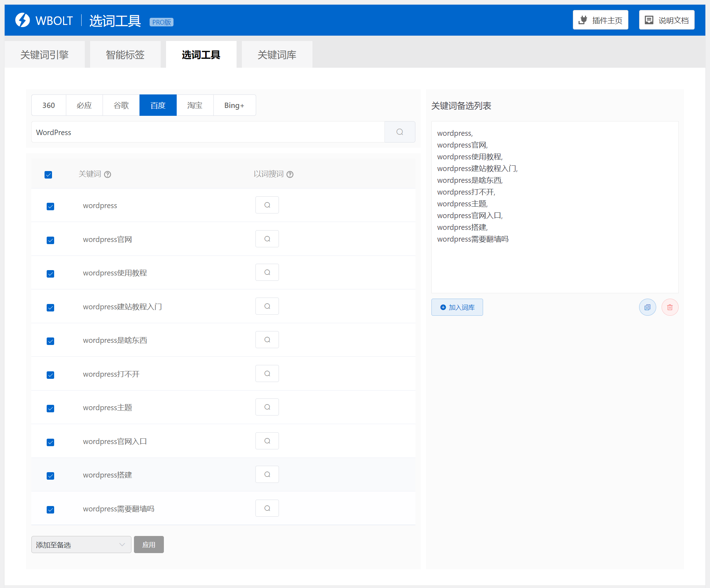Viewport: 710px width, 588px height.
Task: Search related words for wordpress使用教程
Action: point(267,272)
